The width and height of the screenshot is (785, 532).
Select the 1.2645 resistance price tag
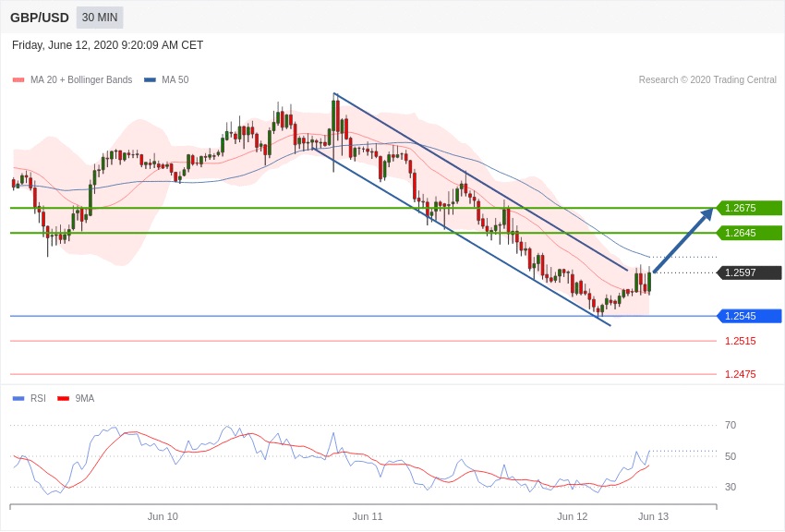point(749,233)
